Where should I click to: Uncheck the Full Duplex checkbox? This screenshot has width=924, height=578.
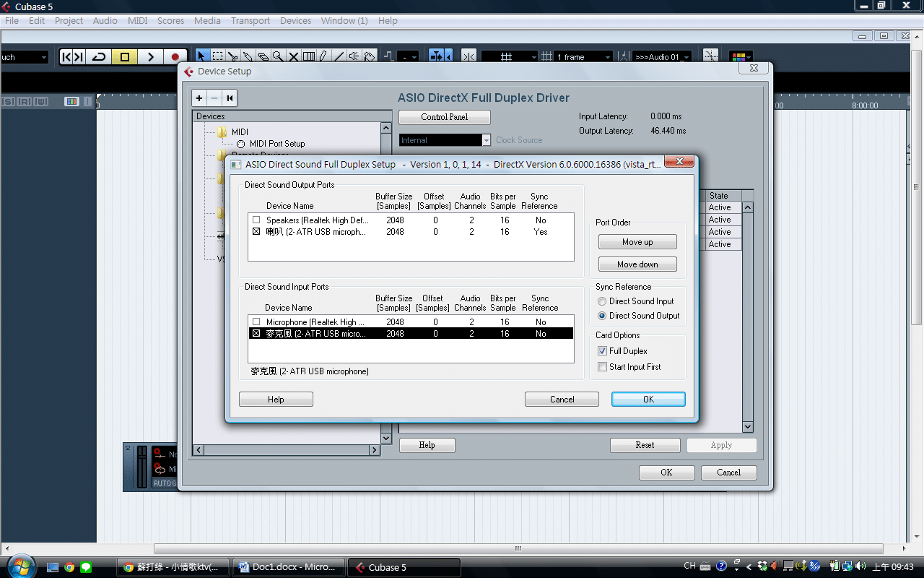point(603,351)
